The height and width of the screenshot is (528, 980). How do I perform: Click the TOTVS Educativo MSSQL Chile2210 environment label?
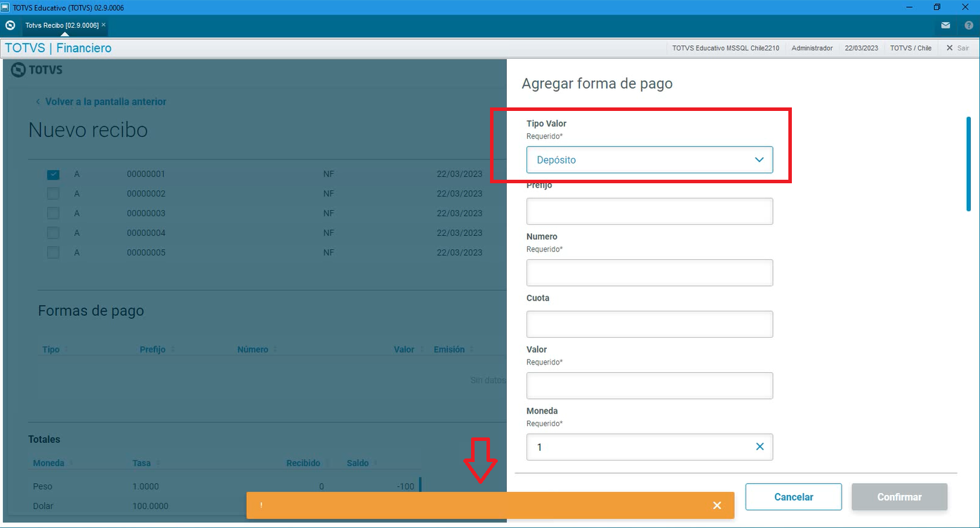(726, 48)
